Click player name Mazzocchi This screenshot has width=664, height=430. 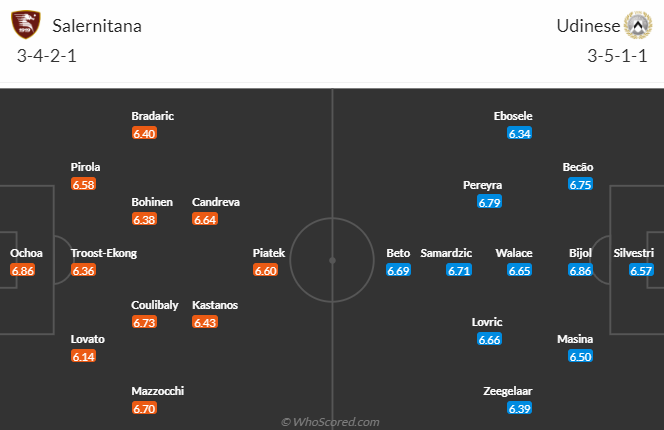[158, 391]
